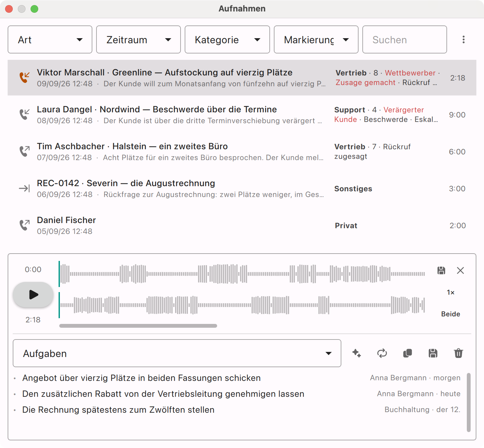Image resolution: width=484 pixels, height=448 pixels.
Task: Click the 9:00 duration of Laura Dangel recording
Action: click(x=457, y=115)
